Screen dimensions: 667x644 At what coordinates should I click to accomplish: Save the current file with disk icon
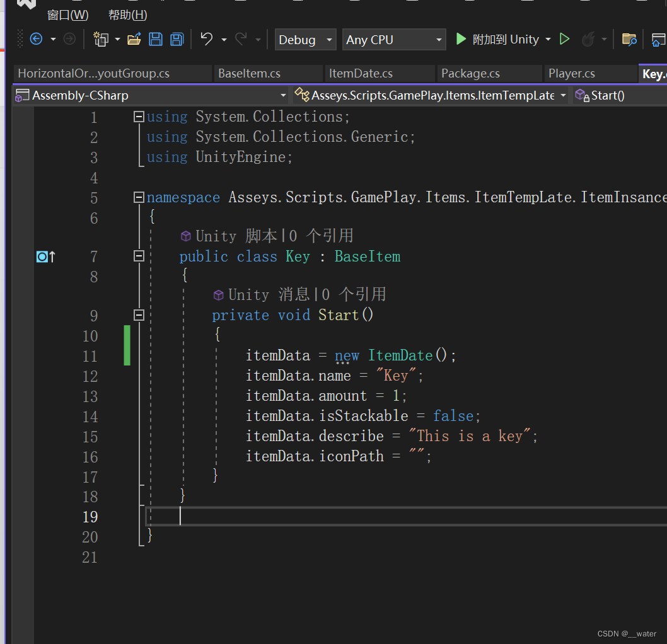156,40
